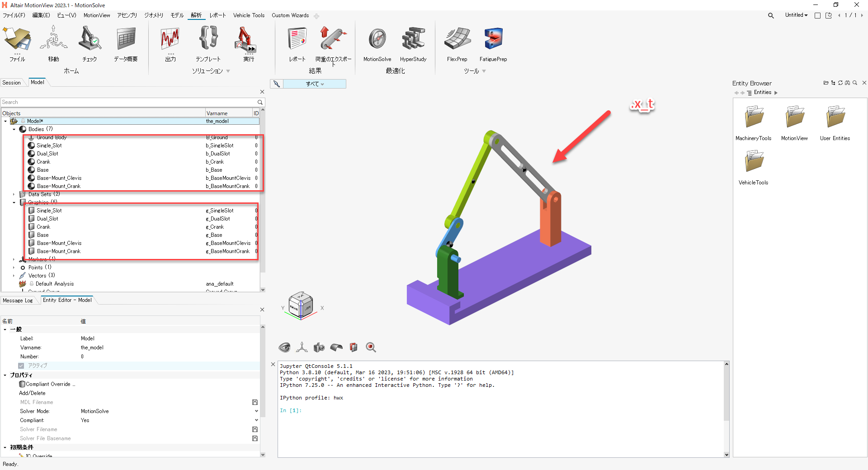Open the MachineryTools folder
Screen dimensions: 868x470
pos(754,123)
